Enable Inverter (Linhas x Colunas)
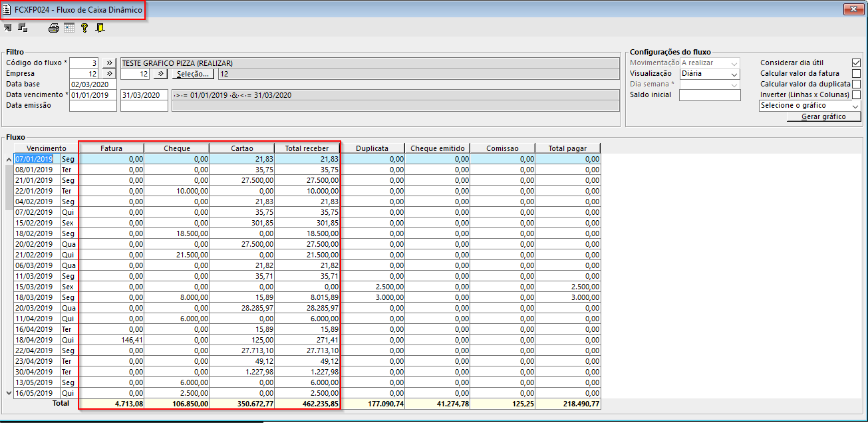The width and height of the screenshot is (868, 423). (x=856, y=94)
